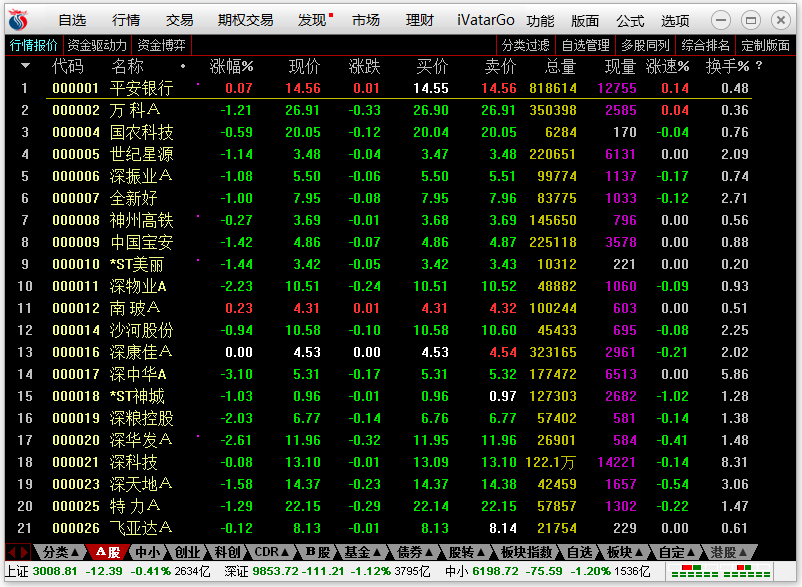Select the *ST美丽 stock name
This screenshot has height=587, width=802.
(x=136, y=264)
